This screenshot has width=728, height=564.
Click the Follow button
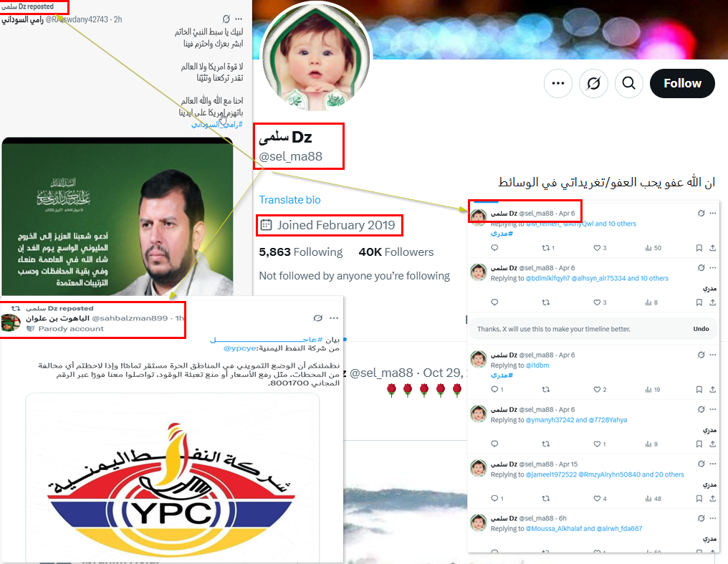coord(682,84)
